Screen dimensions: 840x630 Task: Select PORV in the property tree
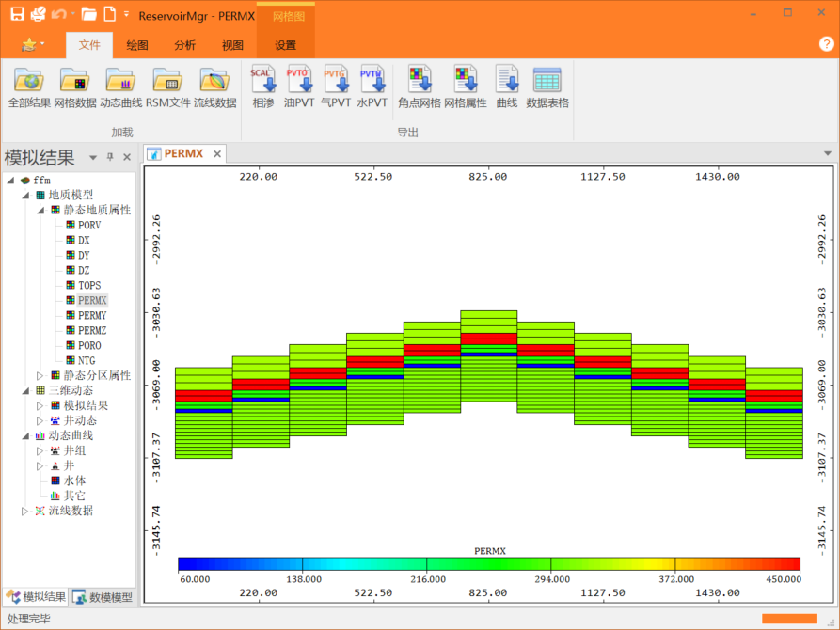[x=89, y=225]
